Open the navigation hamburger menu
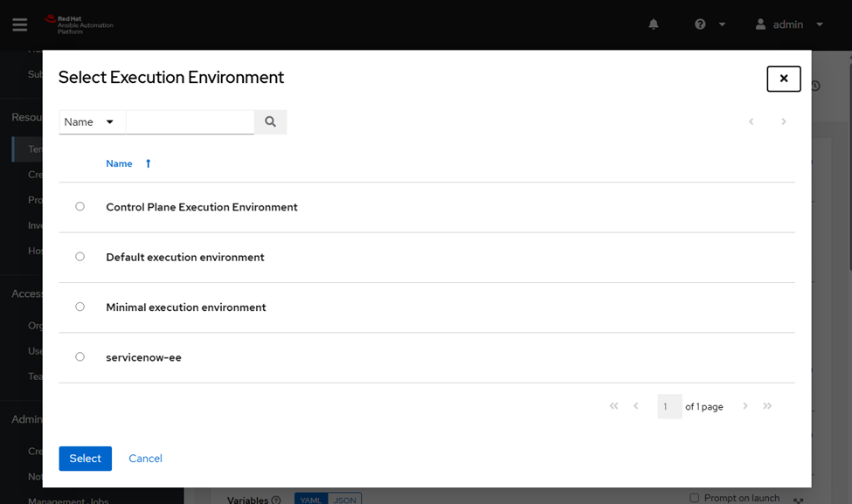Image resolution: width=852 pixels, height=504 pixels. 19,24
